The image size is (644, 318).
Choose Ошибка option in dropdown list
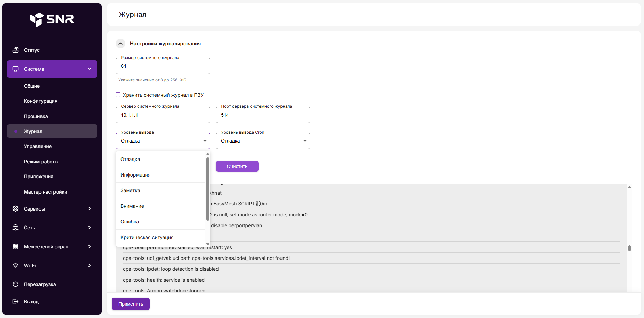[130, 222]
